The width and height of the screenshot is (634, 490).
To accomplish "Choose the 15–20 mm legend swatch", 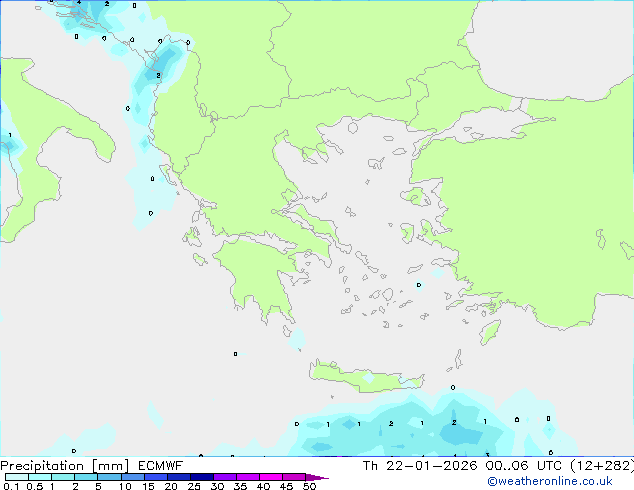I will (156, 477).
